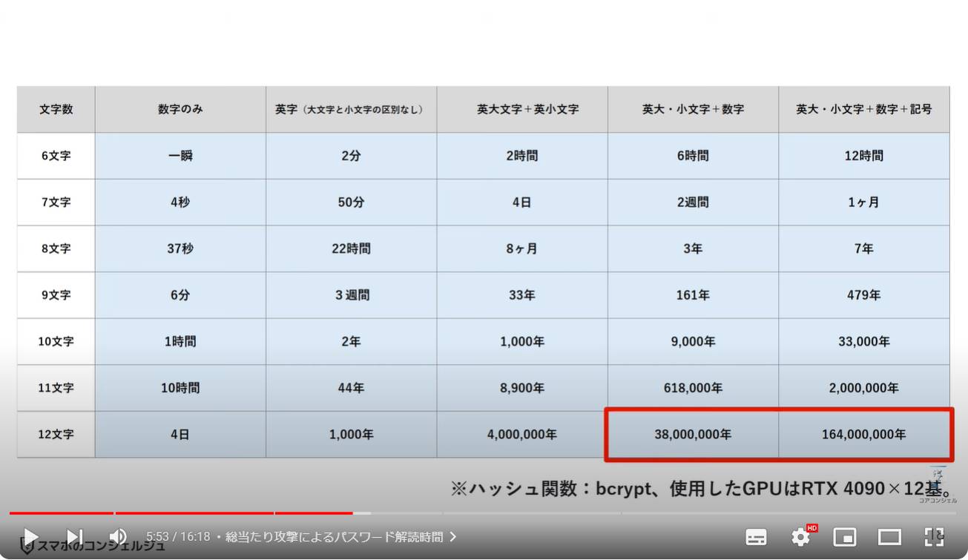968x560 pixels.
Task: Skip to the next video
Action: point(74,536)
